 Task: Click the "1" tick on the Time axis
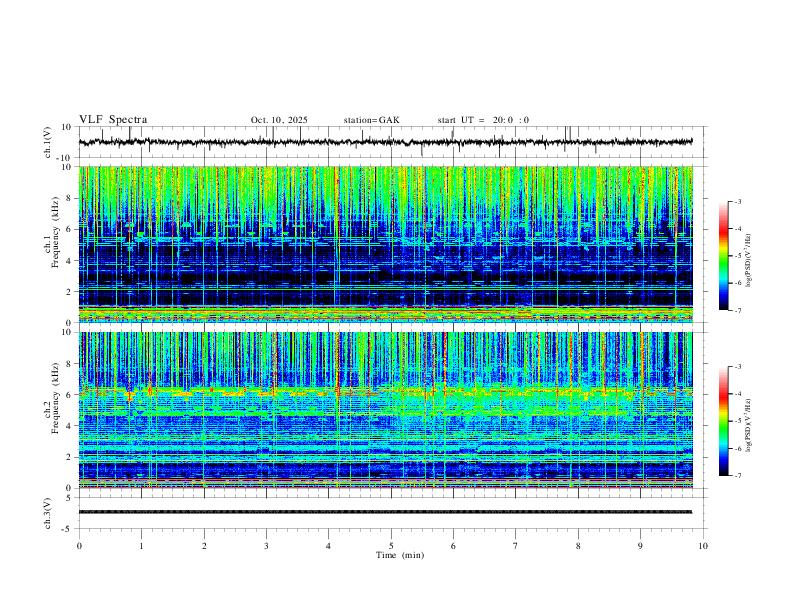pyautogui.click(x=141, y=546)
